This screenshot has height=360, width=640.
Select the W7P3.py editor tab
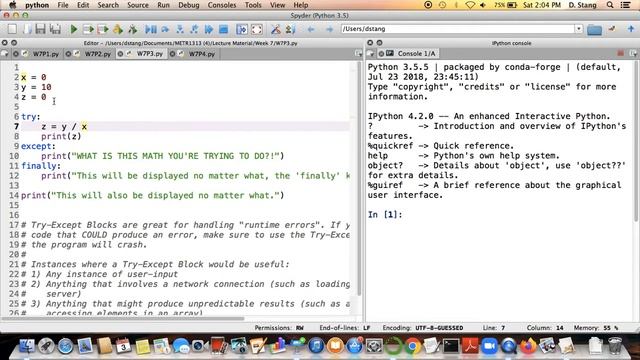[149, 53]
